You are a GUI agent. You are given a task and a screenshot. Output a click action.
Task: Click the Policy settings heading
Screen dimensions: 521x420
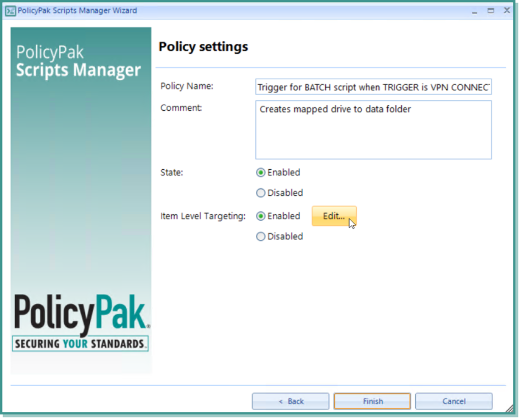coord(203,46)
